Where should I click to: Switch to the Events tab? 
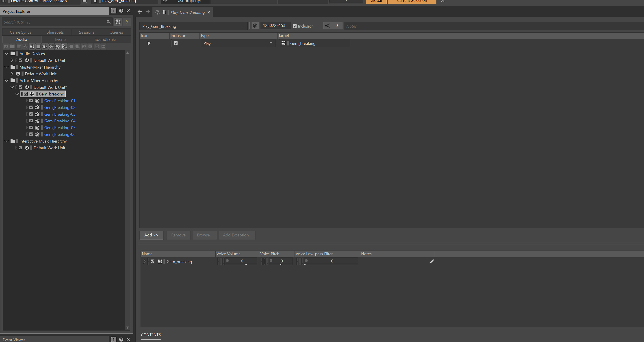[x=61, y=39]
